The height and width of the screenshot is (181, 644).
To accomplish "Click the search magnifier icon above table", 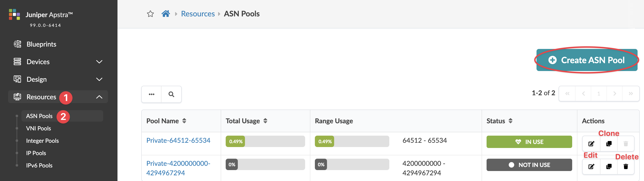I will [171, 94].
